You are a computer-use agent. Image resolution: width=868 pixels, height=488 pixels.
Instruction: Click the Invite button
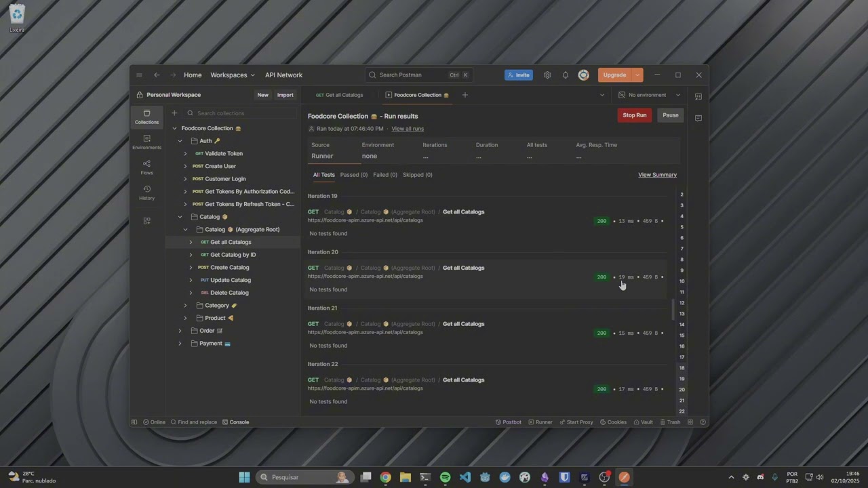pyautogui.click(x=519, y=75)
